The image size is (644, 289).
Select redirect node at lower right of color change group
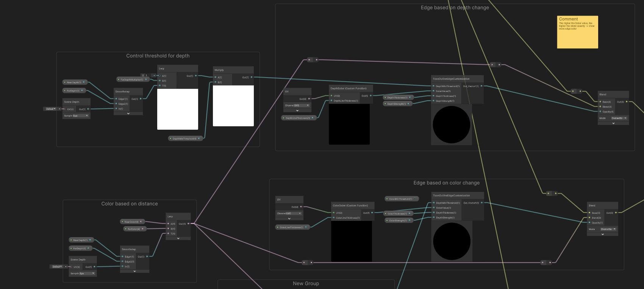coord(546,262)
